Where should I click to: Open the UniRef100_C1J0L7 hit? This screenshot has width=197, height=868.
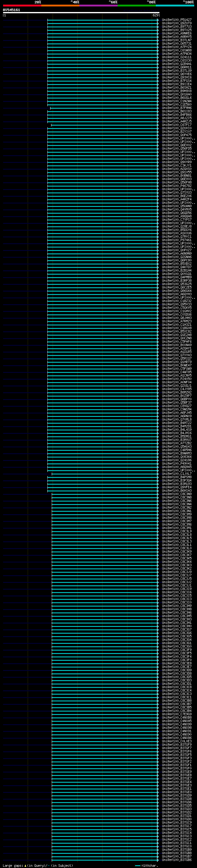point(177,474)
